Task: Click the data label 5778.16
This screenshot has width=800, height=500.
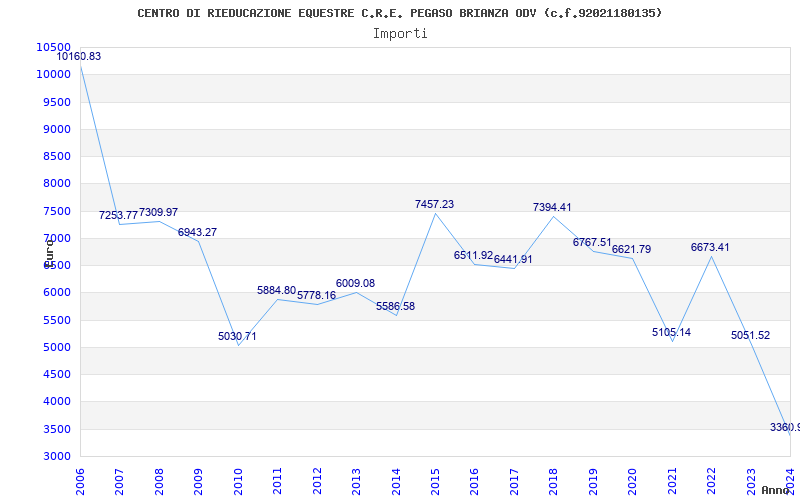Action: pos(316,295)
